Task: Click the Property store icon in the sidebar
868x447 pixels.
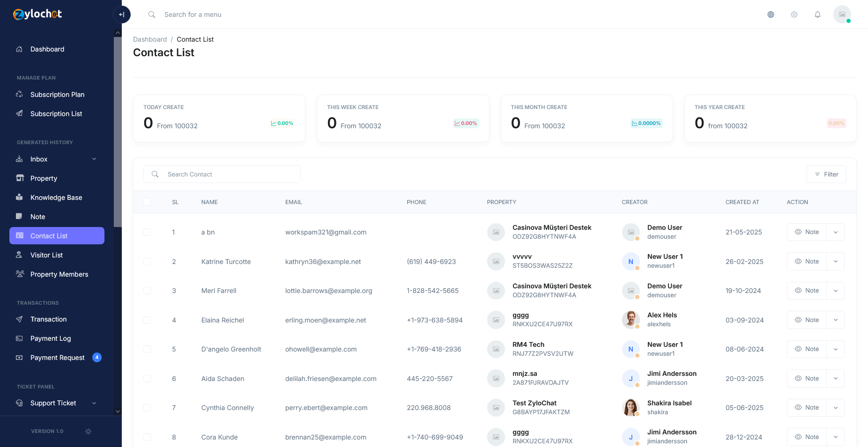Action: coord(20,178)
